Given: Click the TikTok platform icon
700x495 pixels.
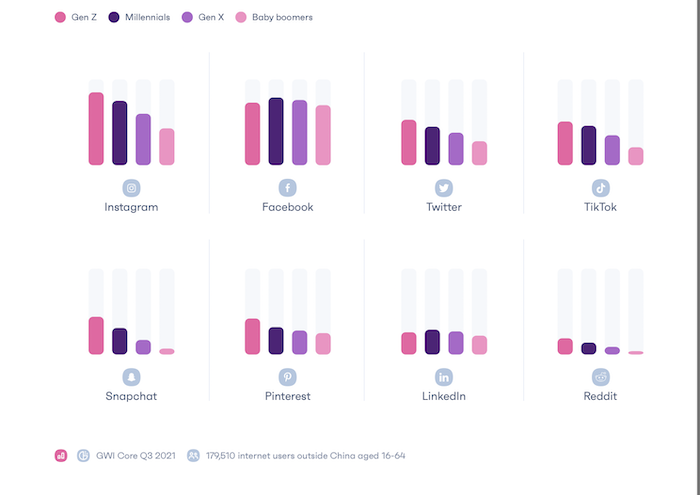Looking at the screenshot, I should tap(601, 188).
